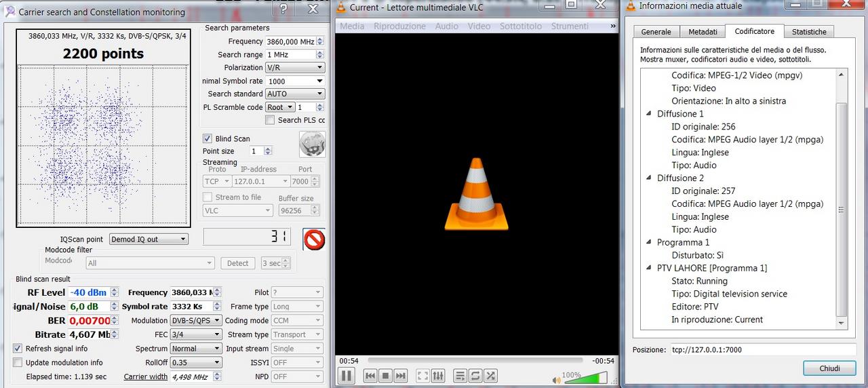Open the Search standard AUTO dropdown
The image size is (868, 388).
tap(294, 94)
